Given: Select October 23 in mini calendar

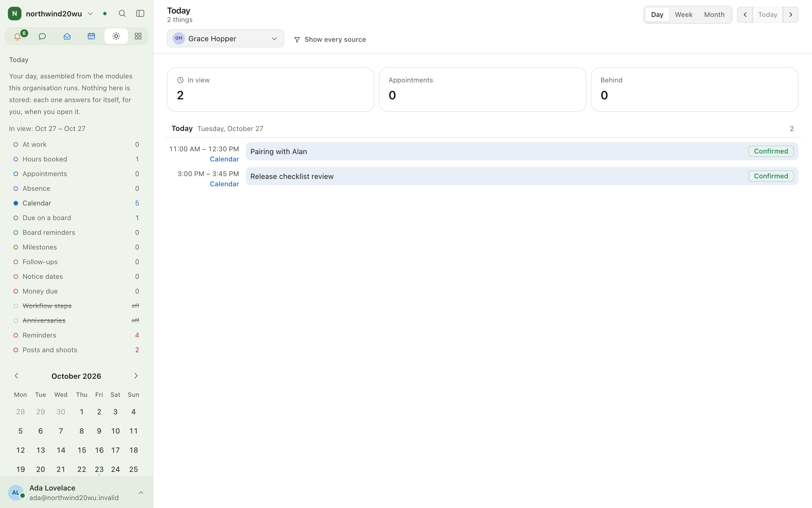Looking at the screenshot, I should coord(99,469).
